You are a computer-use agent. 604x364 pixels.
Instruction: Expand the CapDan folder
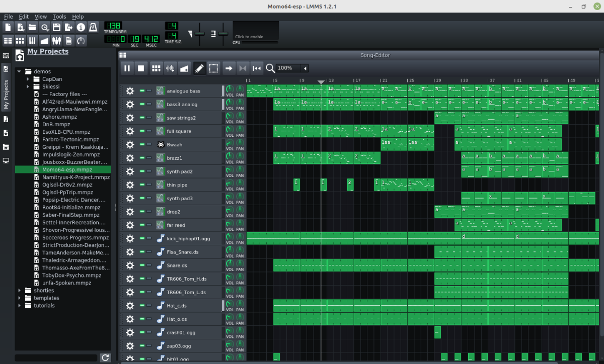point(28,79)
